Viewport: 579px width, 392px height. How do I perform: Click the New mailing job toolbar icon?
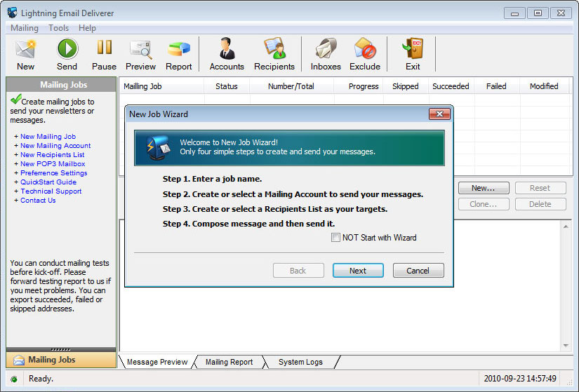click(25, 49)
